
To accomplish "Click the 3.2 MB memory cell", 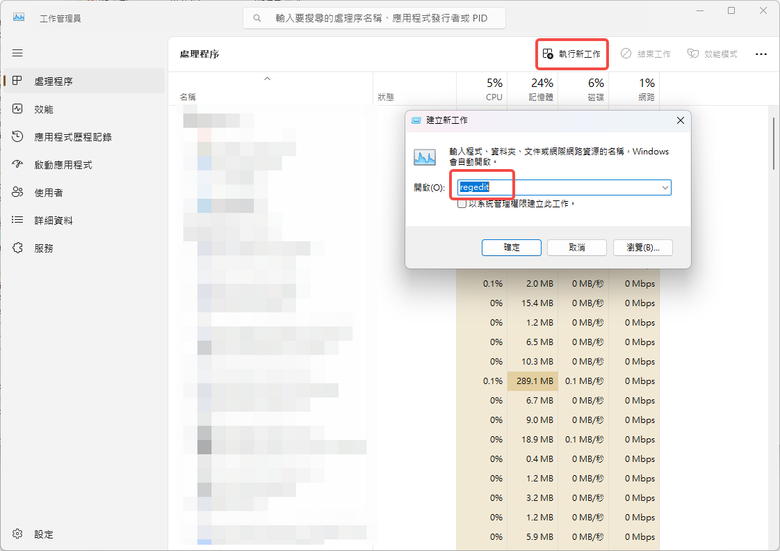I will [x=533, y=498].
